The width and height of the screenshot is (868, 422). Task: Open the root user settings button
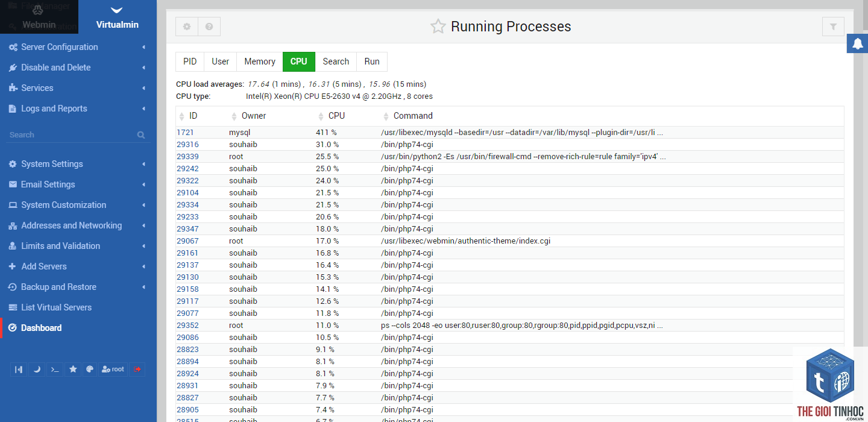(113, 369)
